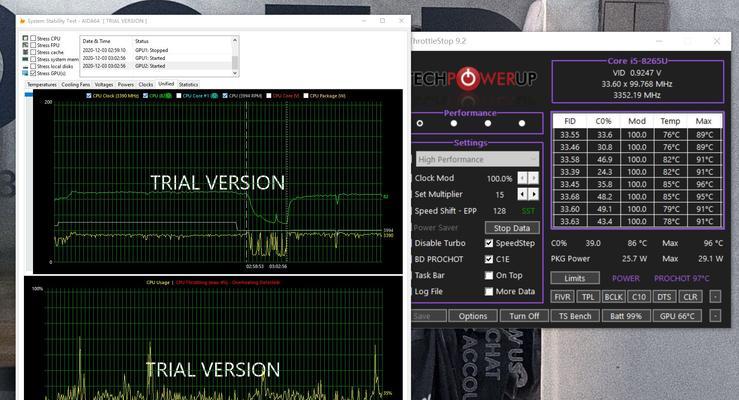This screenshot has width=739, height=400.
Task: Click the AIDA64 flame icon in title bar
Action: point(22,21)
